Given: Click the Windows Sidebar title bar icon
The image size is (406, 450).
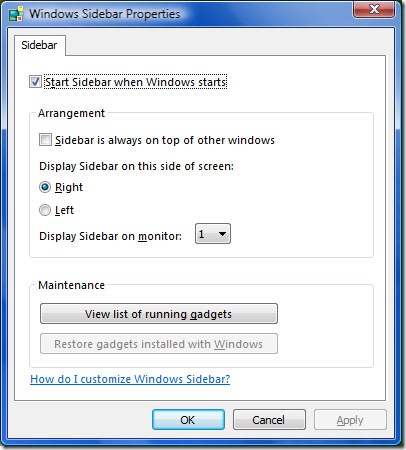Looking at the screenshot, I should coord(16,14).
